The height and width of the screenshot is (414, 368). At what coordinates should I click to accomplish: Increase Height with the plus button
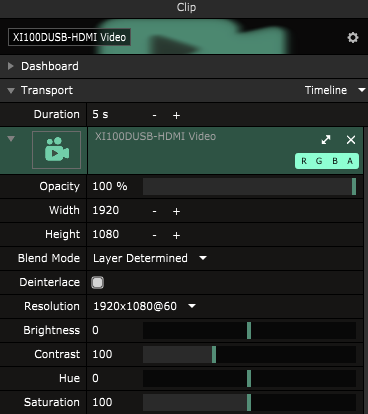coord(176,235)
